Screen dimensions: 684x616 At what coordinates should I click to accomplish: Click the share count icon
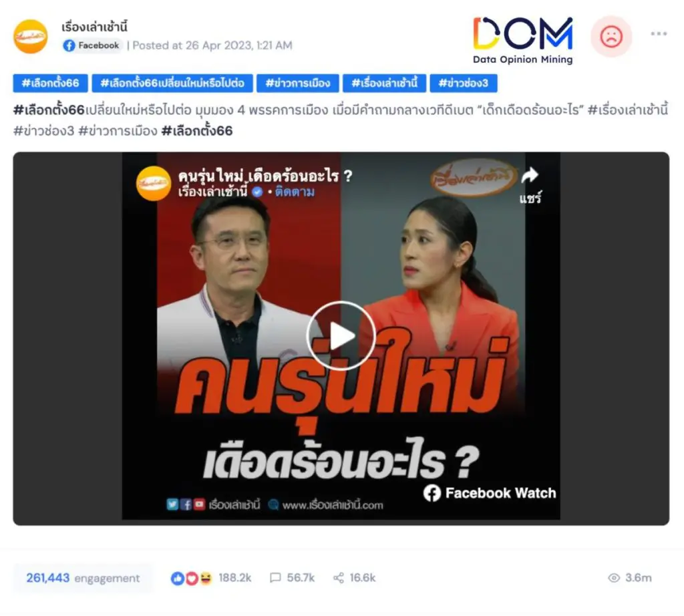(x=339, y=578)
